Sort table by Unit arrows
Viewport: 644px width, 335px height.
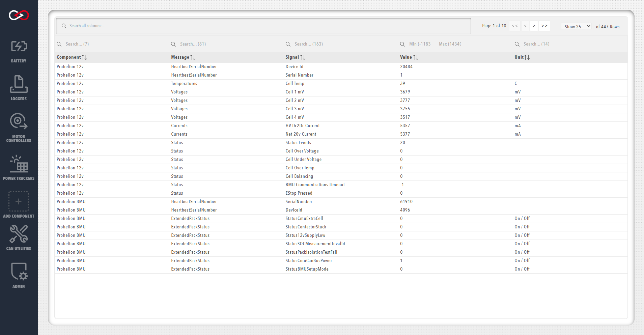527,57
